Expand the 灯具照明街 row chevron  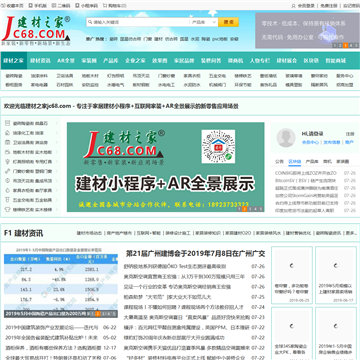point(57,162)
